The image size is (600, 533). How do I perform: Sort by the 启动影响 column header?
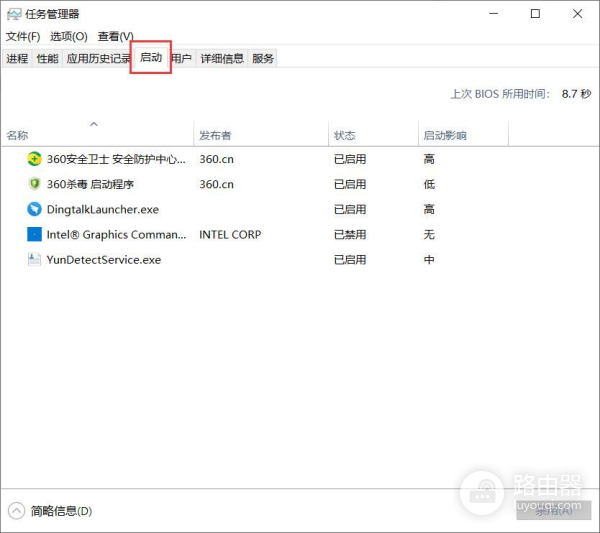pyautogui.click(x=463, y=135)
